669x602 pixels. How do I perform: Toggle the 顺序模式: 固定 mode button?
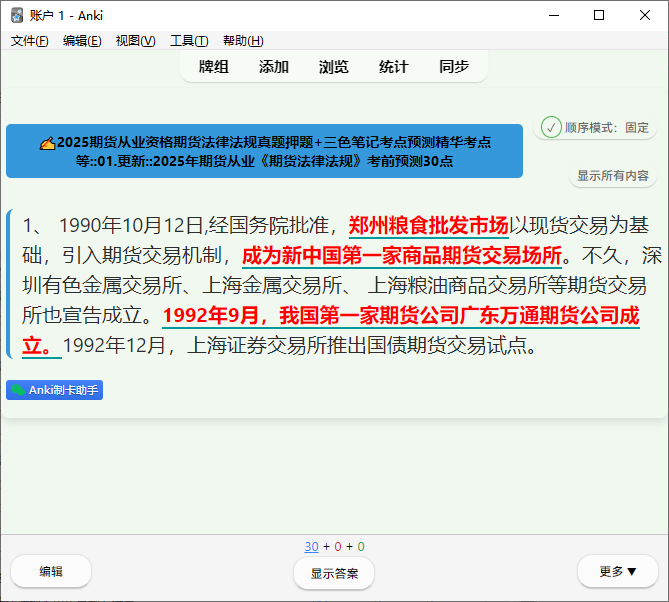click(x=594, y=127)
